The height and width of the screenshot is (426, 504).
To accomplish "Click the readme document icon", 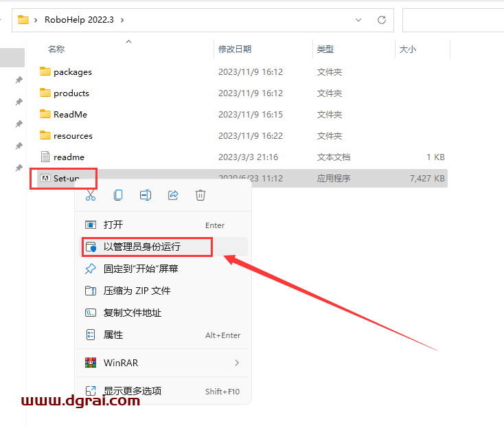I will pos(45,157).
